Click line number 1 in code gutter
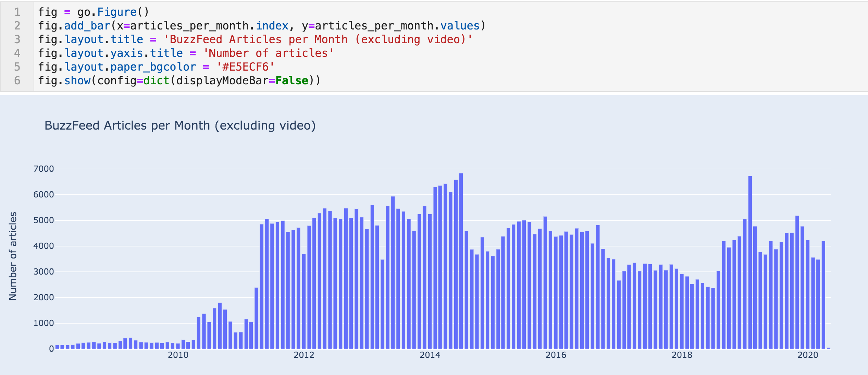The image size is (868, 375). (17, 12)
